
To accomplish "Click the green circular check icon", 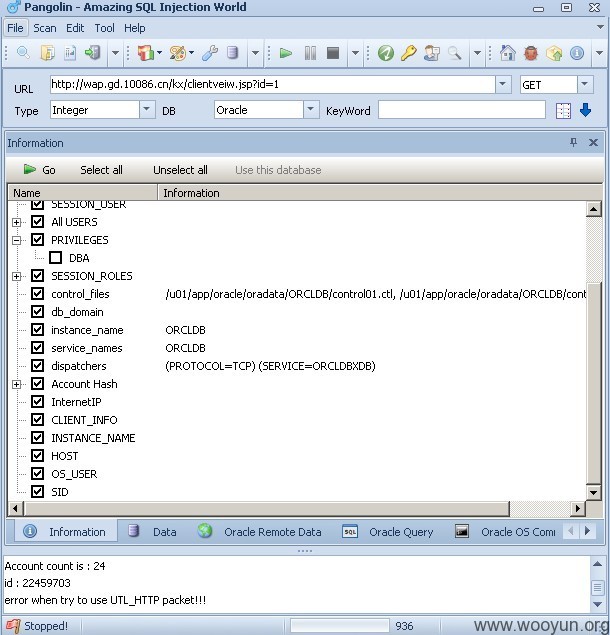I will tap(386, 53).
